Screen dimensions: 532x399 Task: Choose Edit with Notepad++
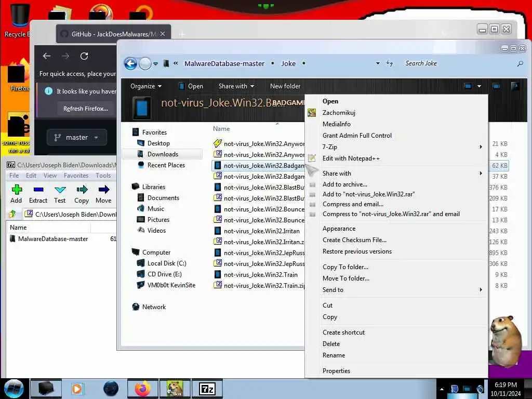[x=351, y=158]
